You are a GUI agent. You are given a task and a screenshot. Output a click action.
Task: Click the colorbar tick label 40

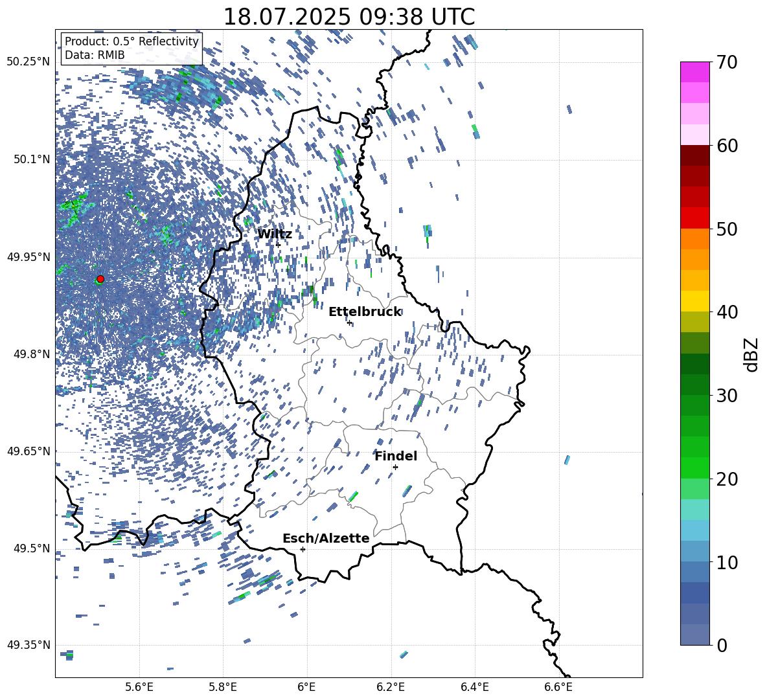tap(727, 312)
